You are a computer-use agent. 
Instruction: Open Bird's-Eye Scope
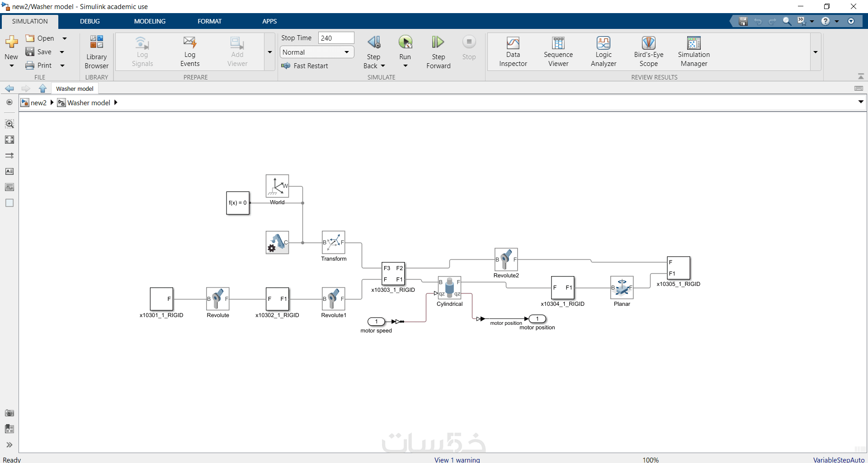coord(649,51)
